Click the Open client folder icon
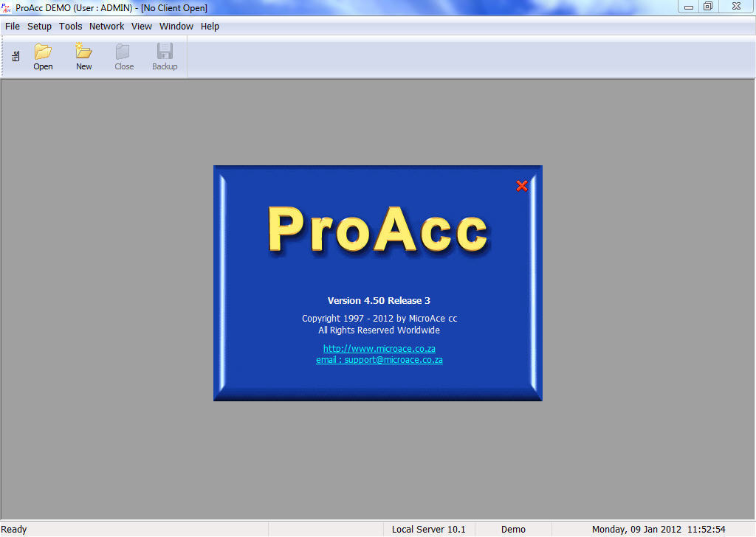Image resolution: width=756 pixels, height=537 pixels. tap(42, 55)
